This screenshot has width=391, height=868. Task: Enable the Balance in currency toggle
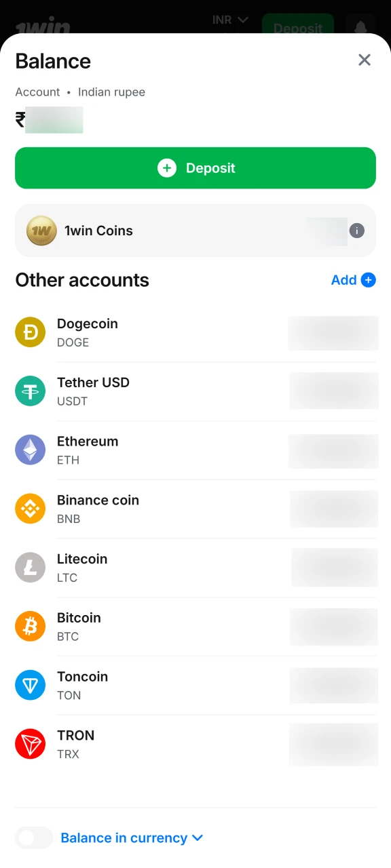click(33, 838)
